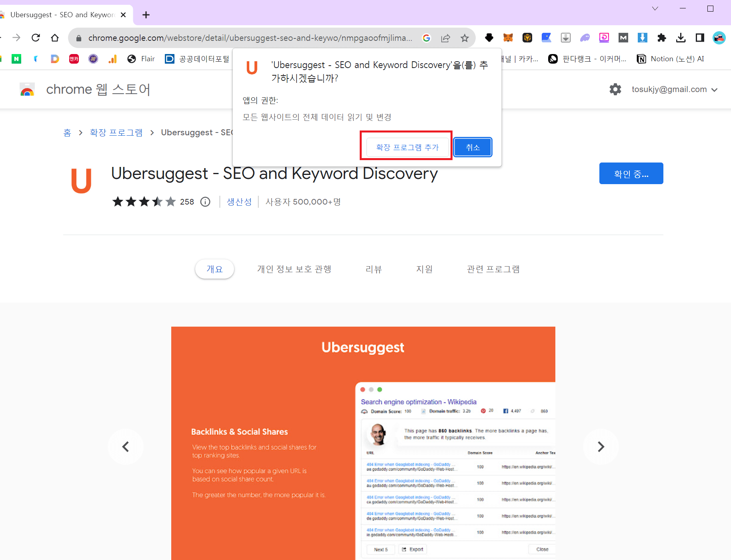
Task: Bookmark this page with the star icon
Action: [464, 38]
